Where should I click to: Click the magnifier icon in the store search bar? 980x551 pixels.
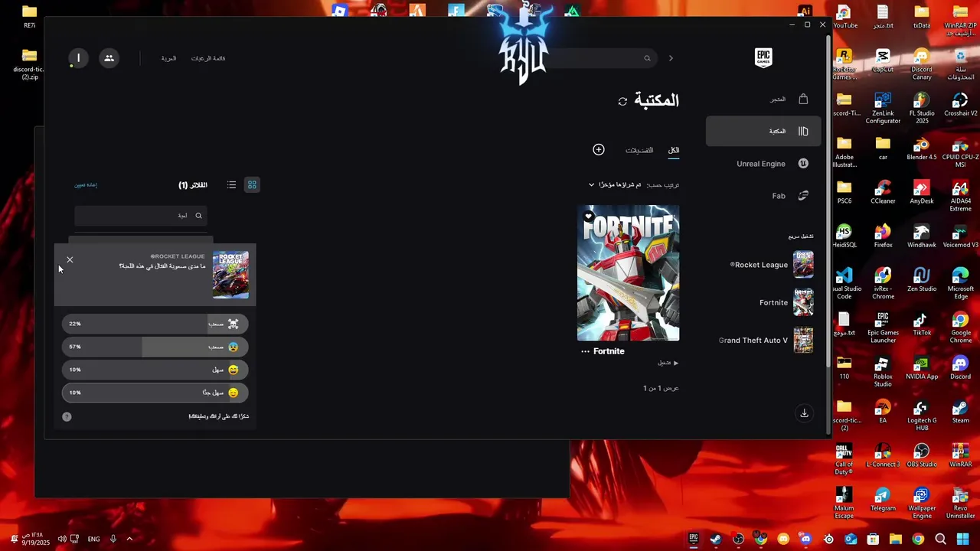(x=647, y=58)
